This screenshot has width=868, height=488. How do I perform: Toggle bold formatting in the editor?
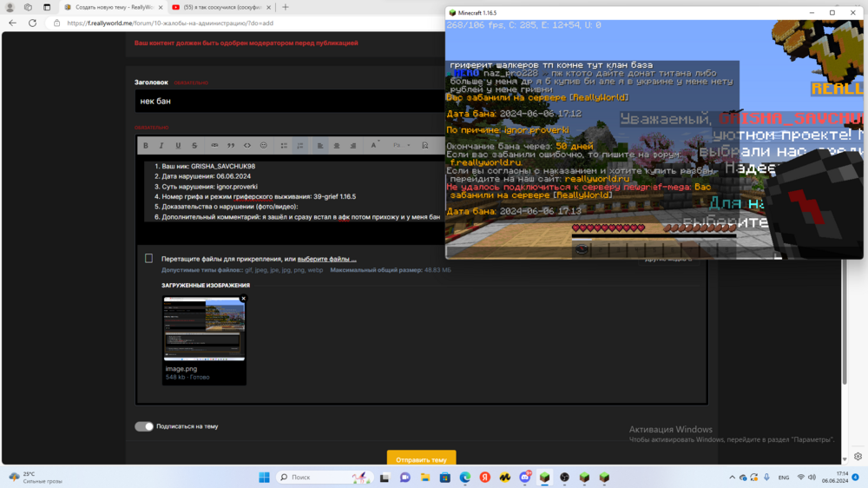pos(146,146)
